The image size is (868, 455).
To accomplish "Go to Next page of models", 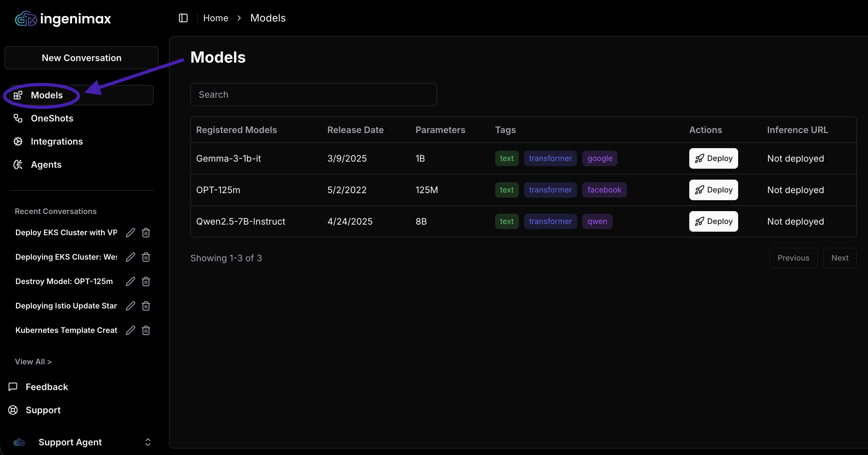I will pos(839,258).
